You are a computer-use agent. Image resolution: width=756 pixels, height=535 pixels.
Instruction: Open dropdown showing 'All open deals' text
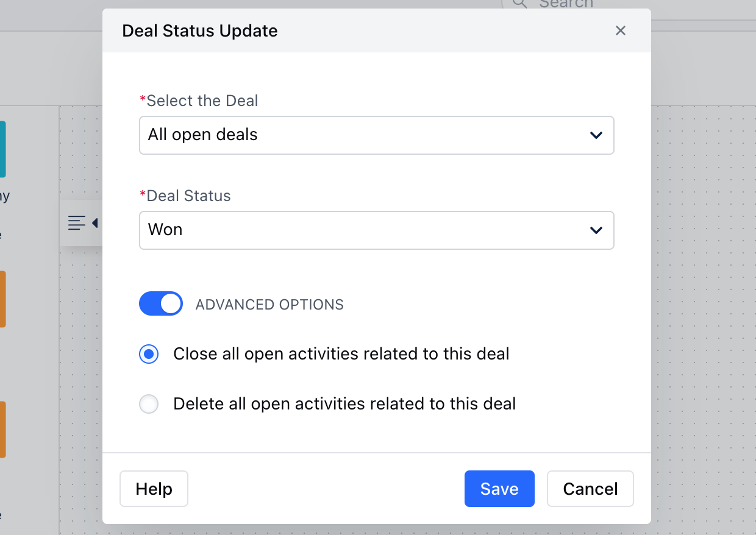pos(377,135)
